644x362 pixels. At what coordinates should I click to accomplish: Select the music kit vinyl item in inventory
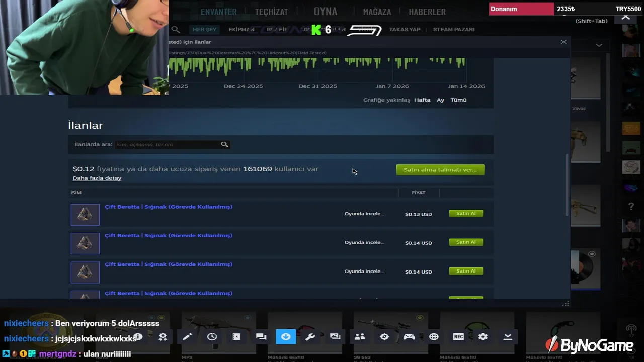pos(585,268)
